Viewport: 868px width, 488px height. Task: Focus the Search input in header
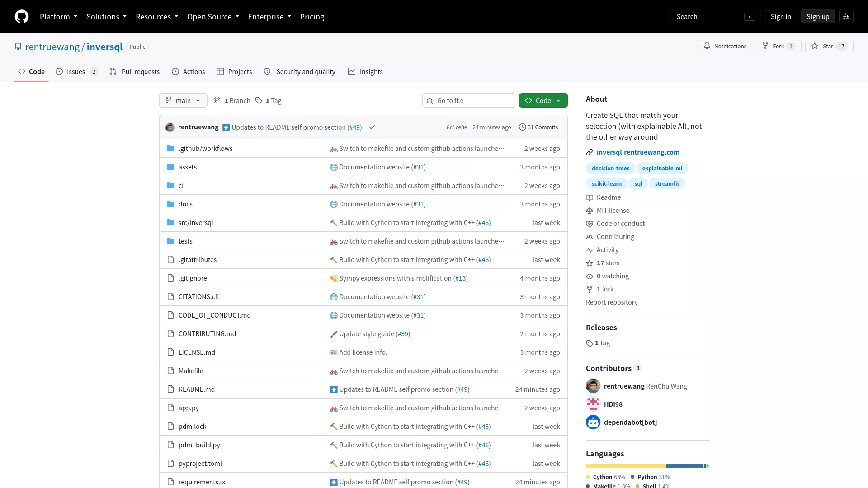pyautogui.click(x=716, y=17)
